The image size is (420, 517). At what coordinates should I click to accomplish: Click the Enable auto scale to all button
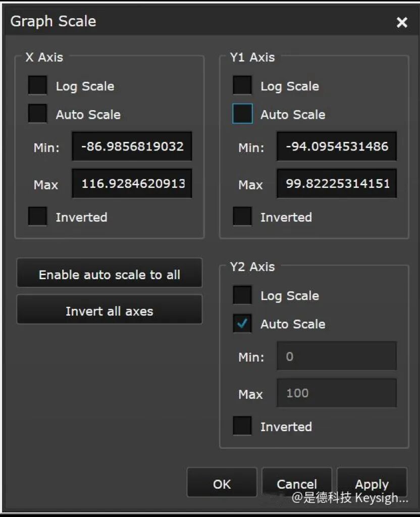[x=109, y=273]
